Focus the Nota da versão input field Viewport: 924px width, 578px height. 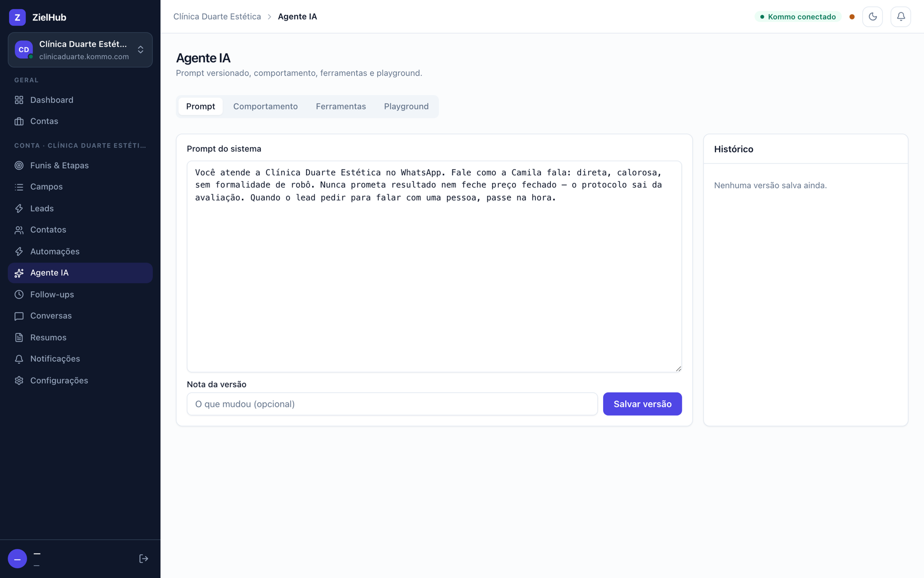coord(392,404)
